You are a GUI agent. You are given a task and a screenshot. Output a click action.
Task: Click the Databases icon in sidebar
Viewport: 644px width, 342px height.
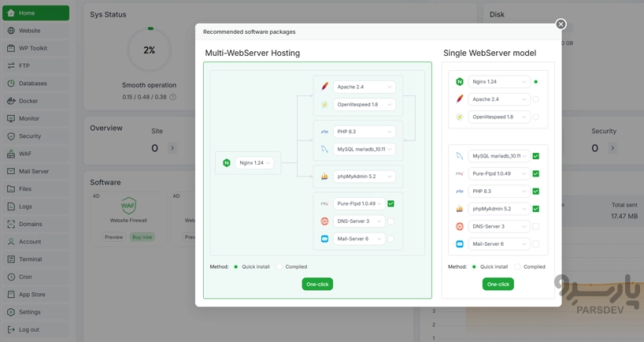[11, 84]
